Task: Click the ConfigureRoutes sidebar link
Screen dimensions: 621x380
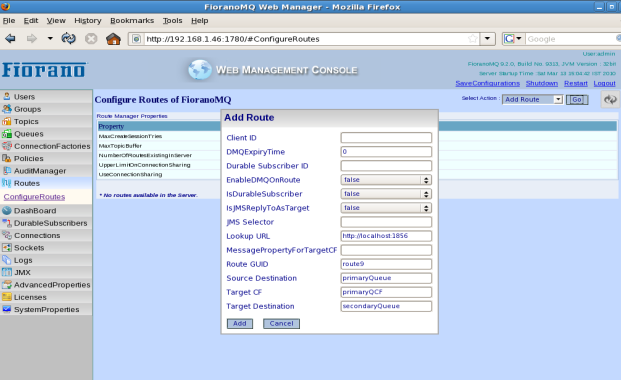Action: [34, 197]
